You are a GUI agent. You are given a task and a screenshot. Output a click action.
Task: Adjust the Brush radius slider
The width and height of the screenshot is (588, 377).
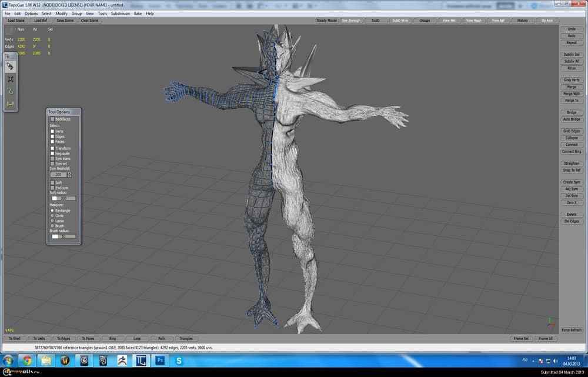(64, 236)
